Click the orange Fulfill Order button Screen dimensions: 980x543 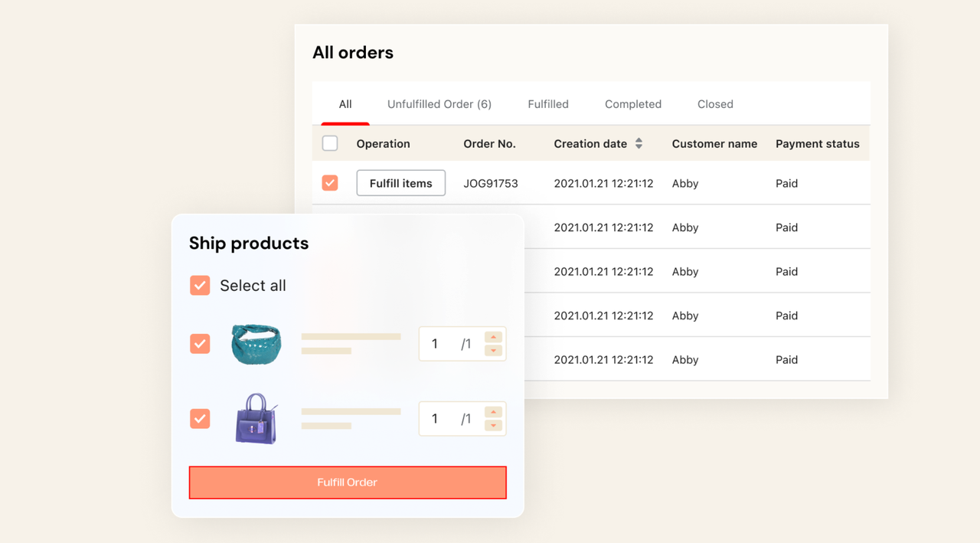348,482
